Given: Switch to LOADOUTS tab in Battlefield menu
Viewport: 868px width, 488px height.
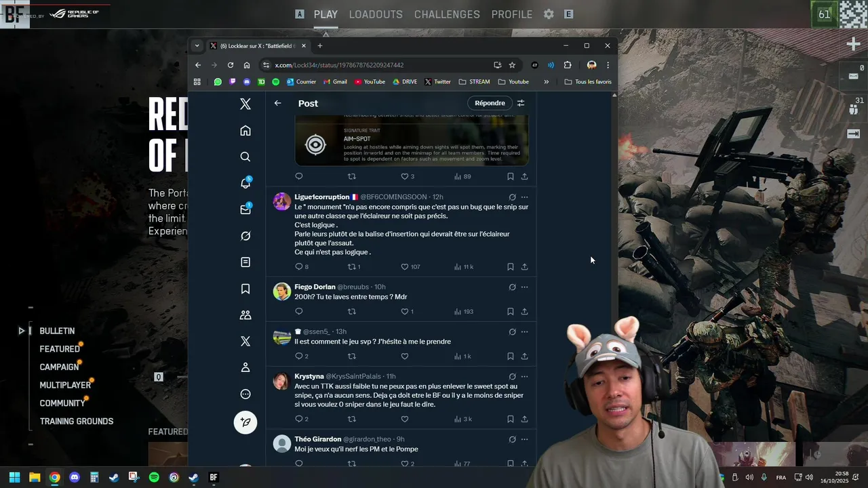Looking at the screenshot, I should coord(376,14).
